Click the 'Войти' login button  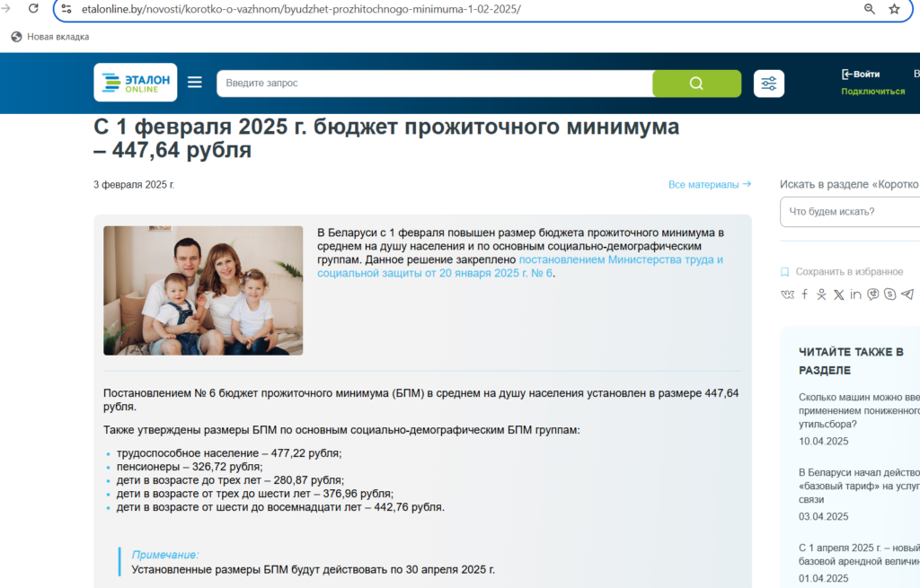861,75
